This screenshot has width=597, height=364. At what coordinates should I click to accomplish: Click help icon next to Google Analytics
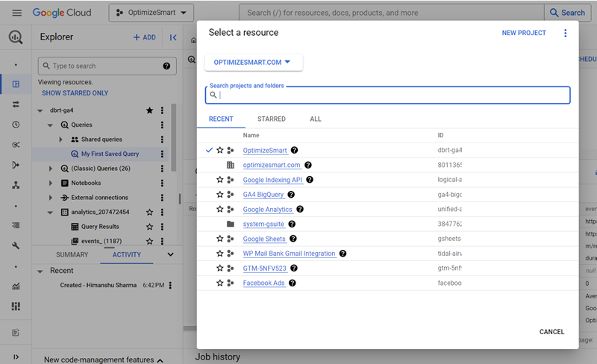click(x=300, y=209)
